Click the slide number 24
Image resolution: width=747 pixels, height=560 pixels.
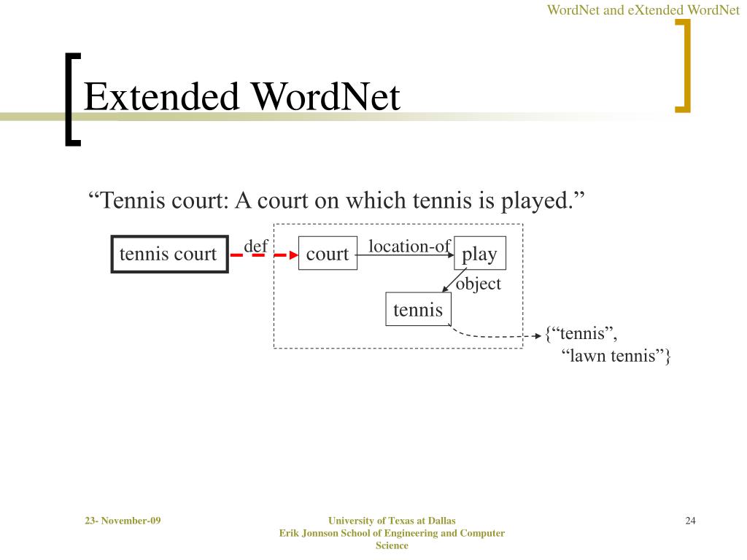pyautogui.click(x=690, y=521)
